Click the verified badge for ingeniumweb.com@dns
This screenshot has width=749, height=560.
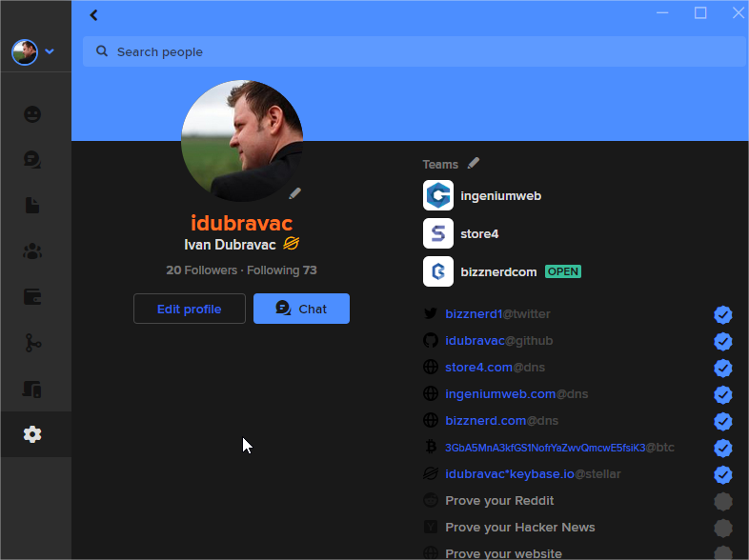point(723,395)
